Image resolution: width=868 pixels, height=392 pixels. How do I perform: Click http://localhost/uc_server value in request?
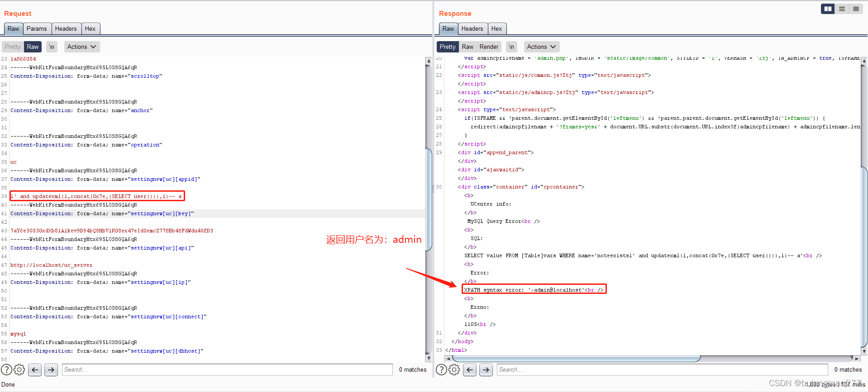pyautogui.click(x=51, y=265)
